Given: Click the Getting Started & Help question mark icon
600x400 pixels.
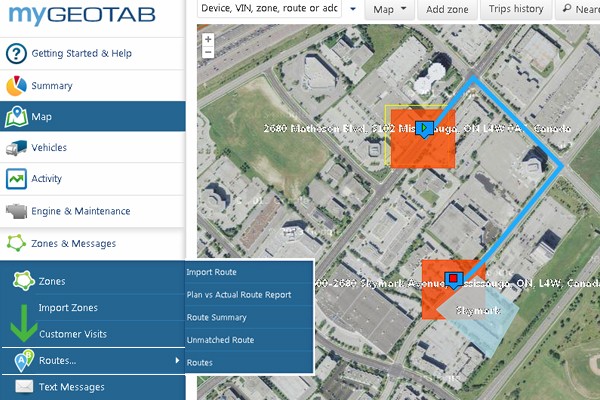Looking at the screenshot, I should [15, 53].
